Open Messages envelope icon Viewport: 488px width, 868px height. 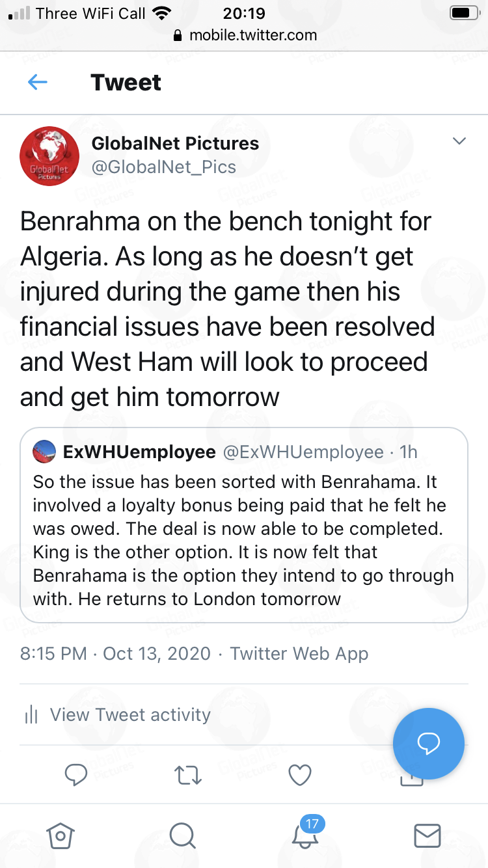point(427,835)
